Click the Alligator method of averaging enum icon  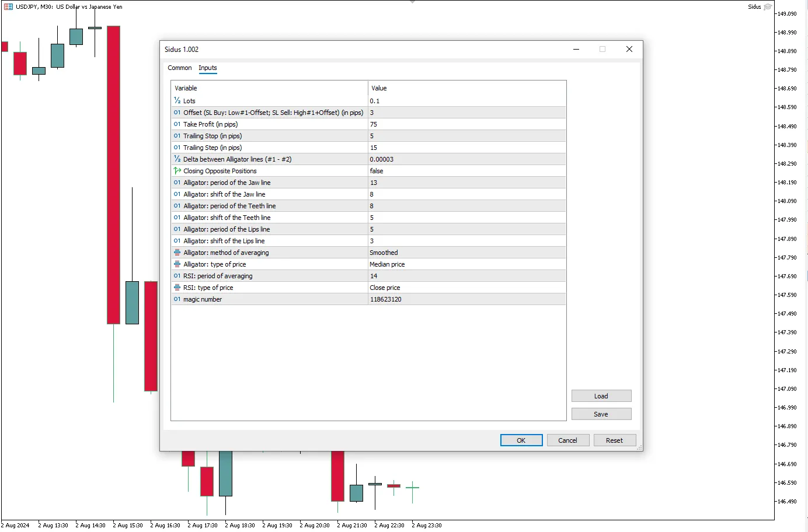click(177, 253)
